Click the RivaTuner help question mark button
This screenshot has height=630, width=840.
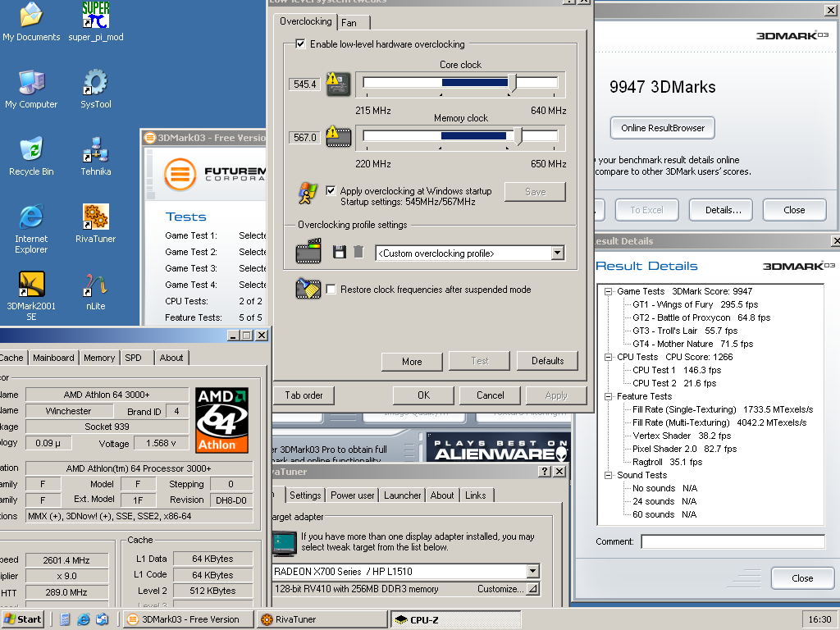click(x=545, y=471)
